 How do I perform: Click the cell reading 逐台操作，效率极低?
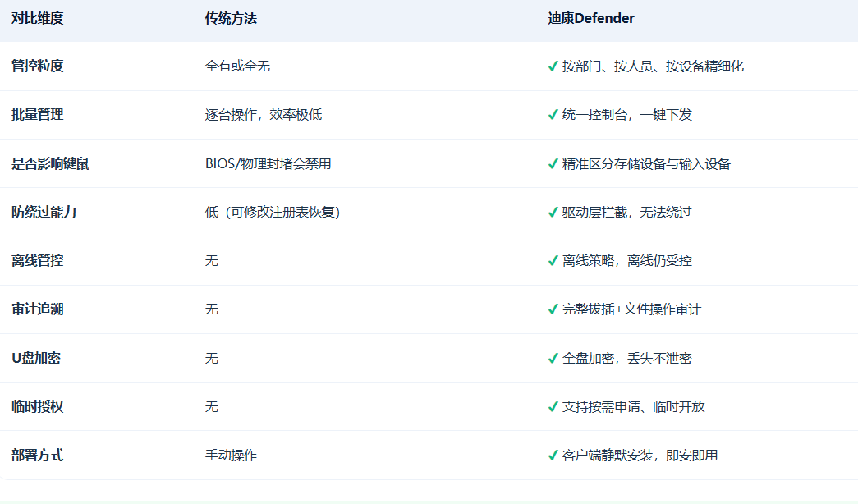(264, 115)
